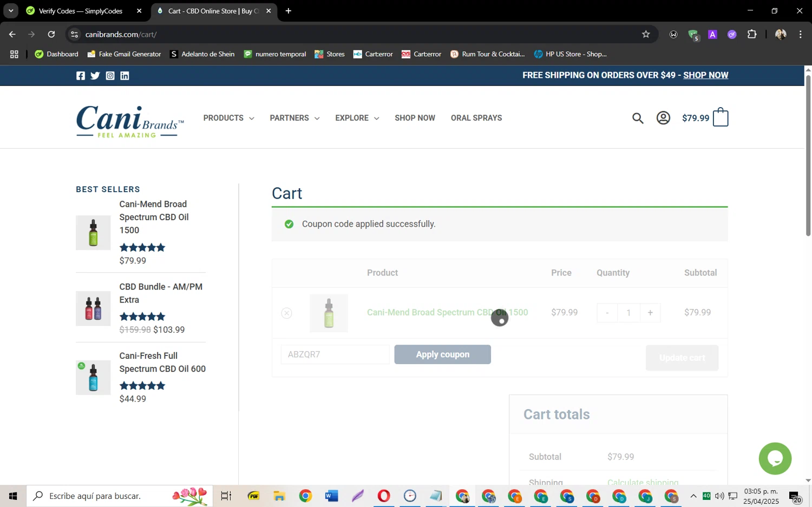Open ORAL SPRAYS navigation item

476,118
